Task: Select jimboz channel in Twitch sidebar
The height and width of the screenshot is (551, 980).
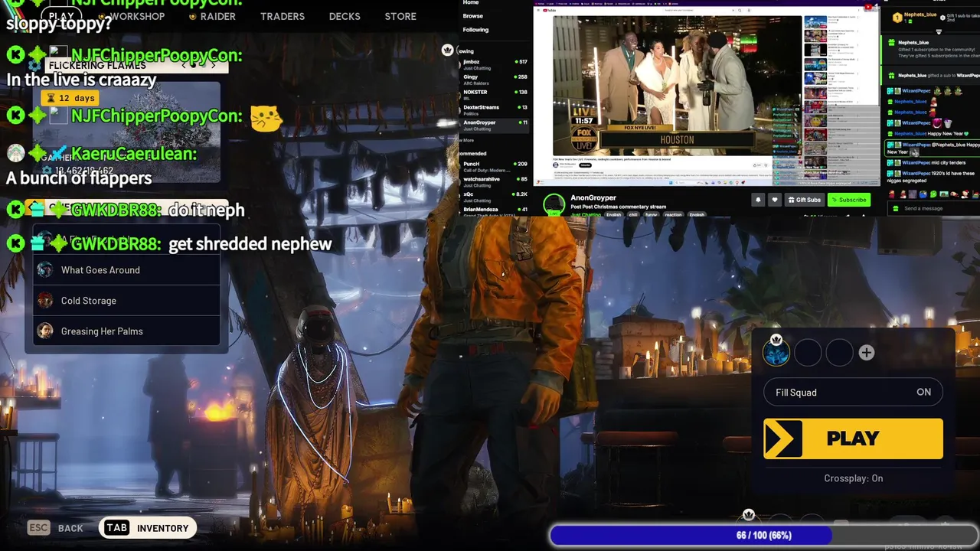Action: [x=495, y=64]
